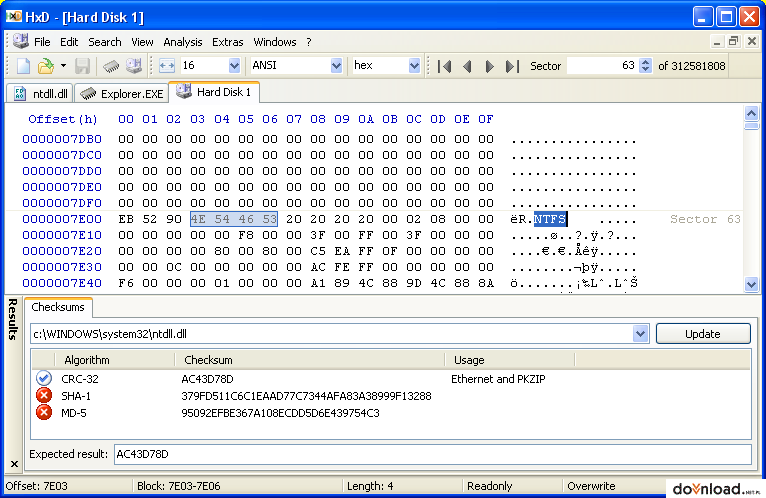The height and width of the screenshot is (498, 766).
Task: Go to the previous sector
Action: [467, 66]
